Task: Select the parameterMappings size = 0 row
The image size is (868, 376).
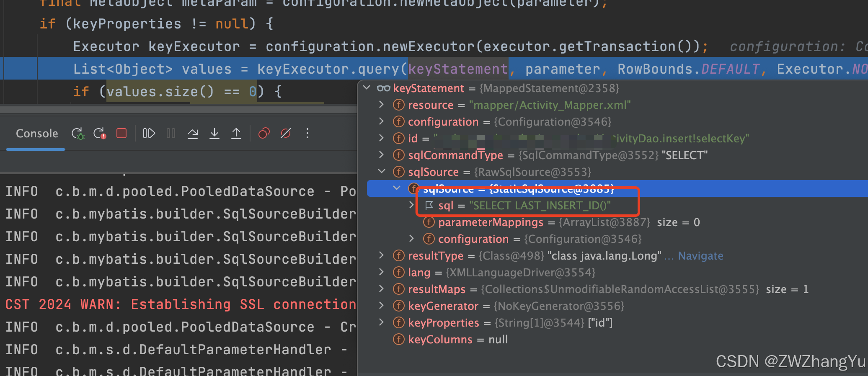Action: [617, 222]
